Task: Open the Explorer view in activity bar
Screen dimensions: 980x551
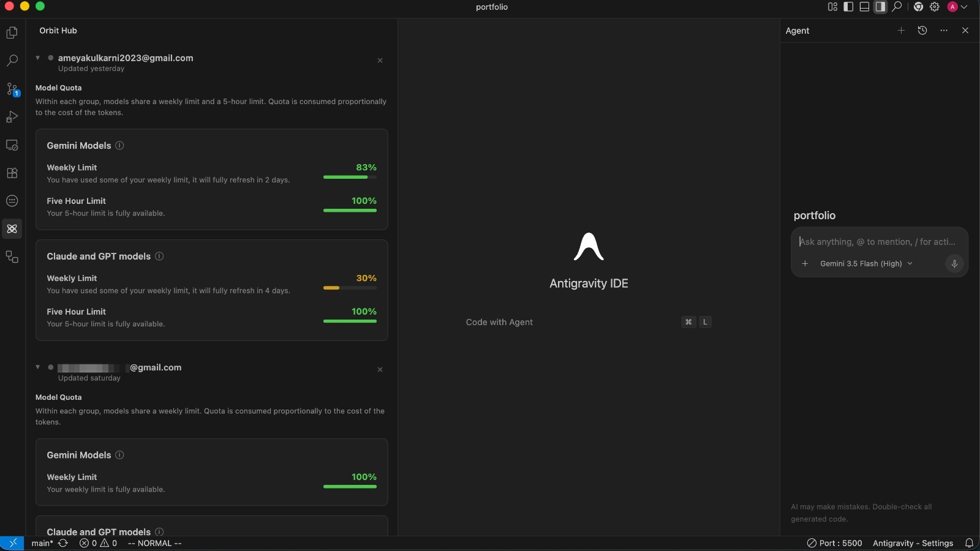Action: click(x=12, y=32)
